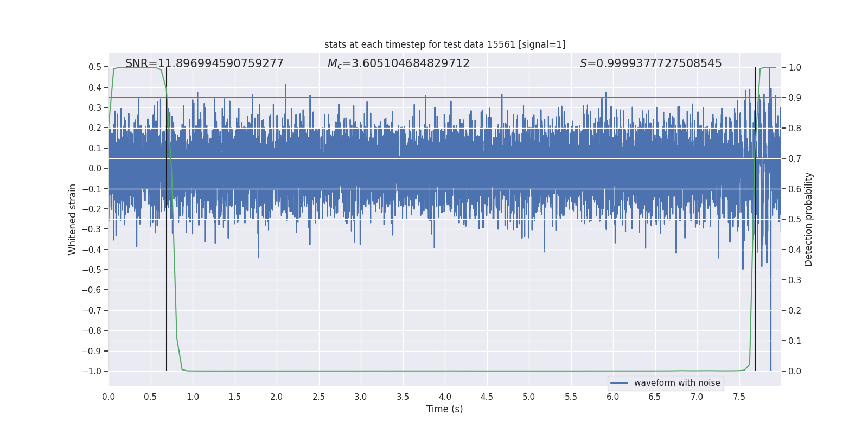Click the right axis tick label 0.1

(795, 341)
